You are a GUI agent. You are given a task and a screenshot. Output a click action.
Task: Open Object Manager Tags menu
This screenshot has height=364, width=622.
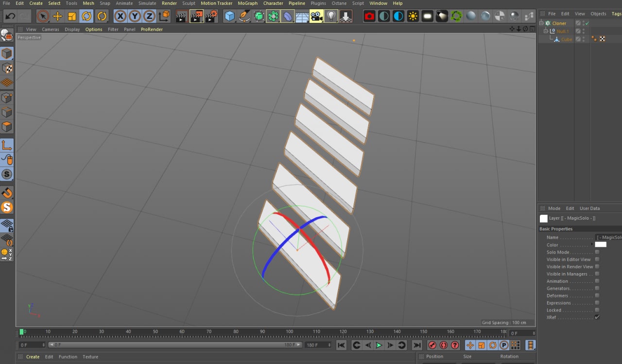616,14
